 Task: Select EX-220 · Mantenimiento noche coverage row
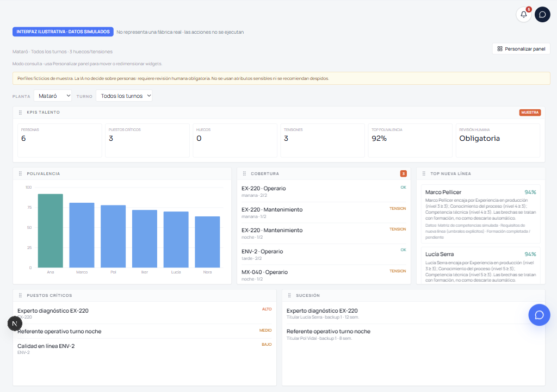[x=324, y=233]
